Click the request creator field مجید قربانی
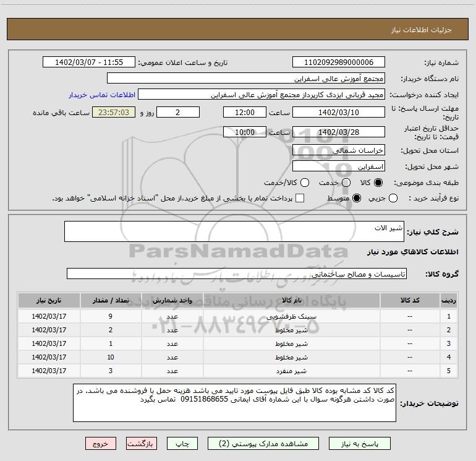This screenshot has width=476, height=461. [x=261, y=95]
